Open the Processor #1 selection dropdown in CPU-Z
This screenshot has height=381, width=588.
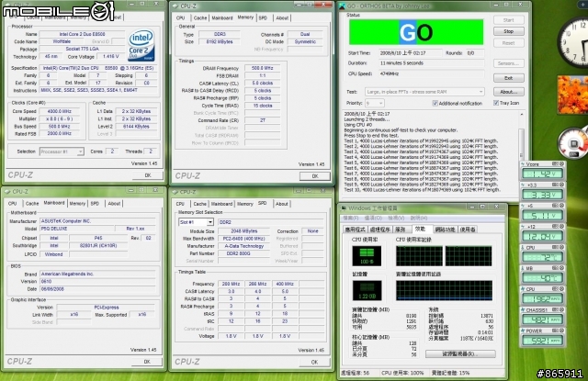click(x=62, y=151)
